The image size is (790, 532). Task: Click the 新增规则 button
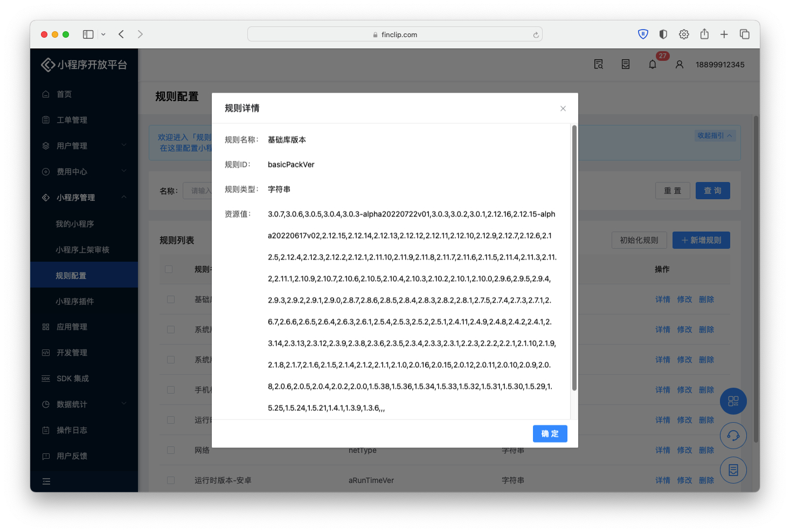701,240
